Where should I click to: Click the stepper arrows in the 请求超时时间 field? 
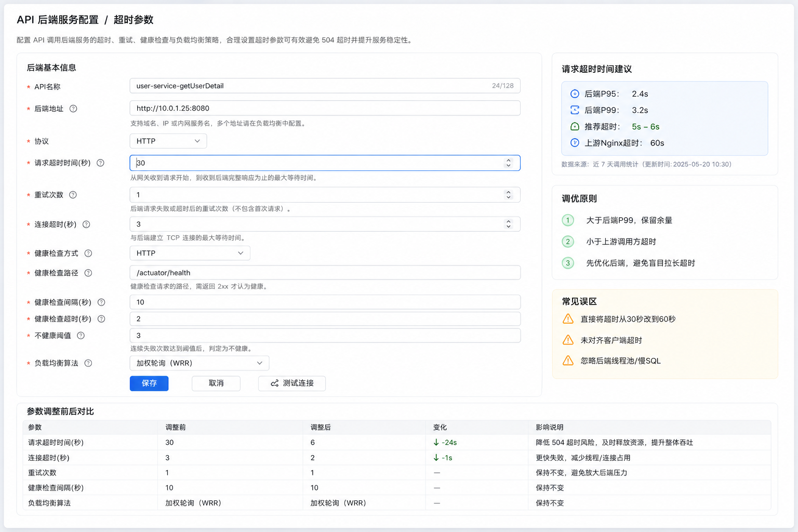point(509,163)
